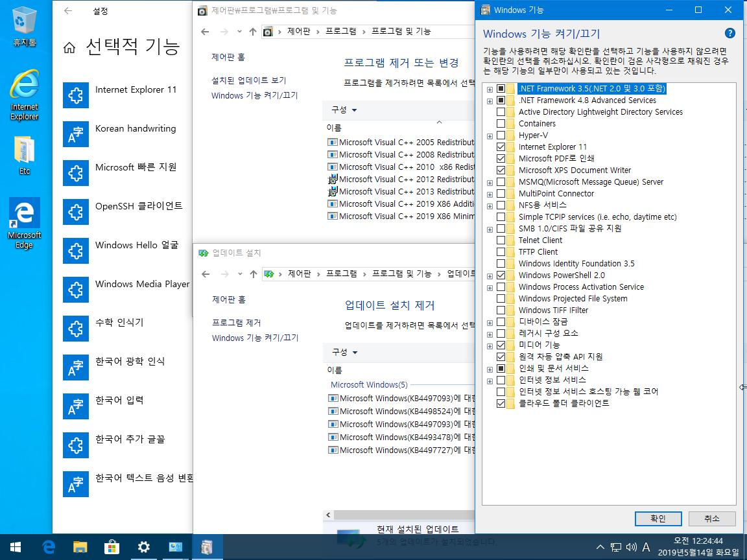This screenshot has width=747, height=560.
Task: Open File Explorer from the taskbar
Action: pyautogui.click(x=80, y=547)
